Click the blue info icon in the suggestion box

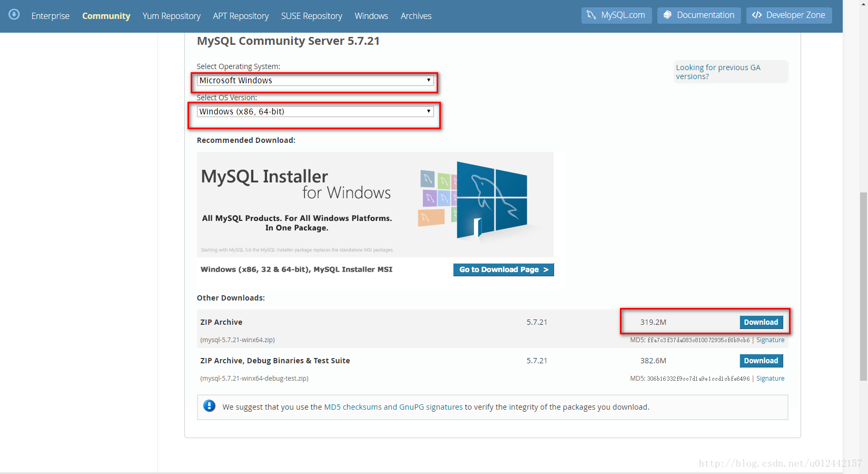pyautogui.click(x=210, y=406)
